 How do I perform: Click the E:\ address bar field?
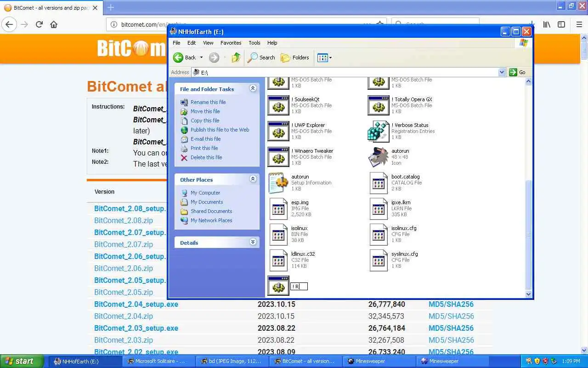(348, 72)
